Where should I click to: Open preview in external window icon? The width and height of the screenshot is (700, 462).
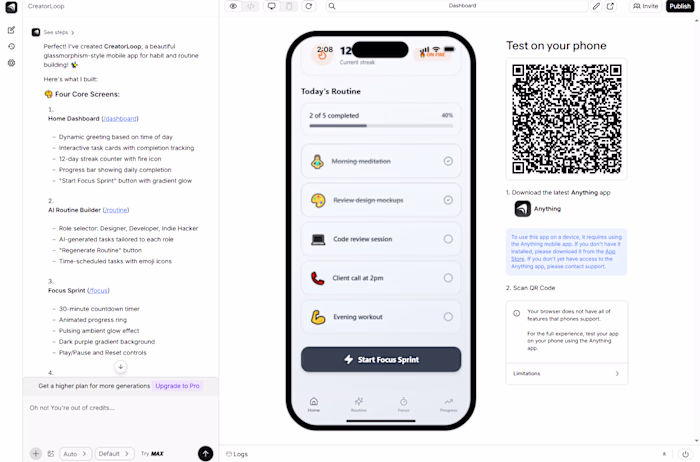point(610,6)
